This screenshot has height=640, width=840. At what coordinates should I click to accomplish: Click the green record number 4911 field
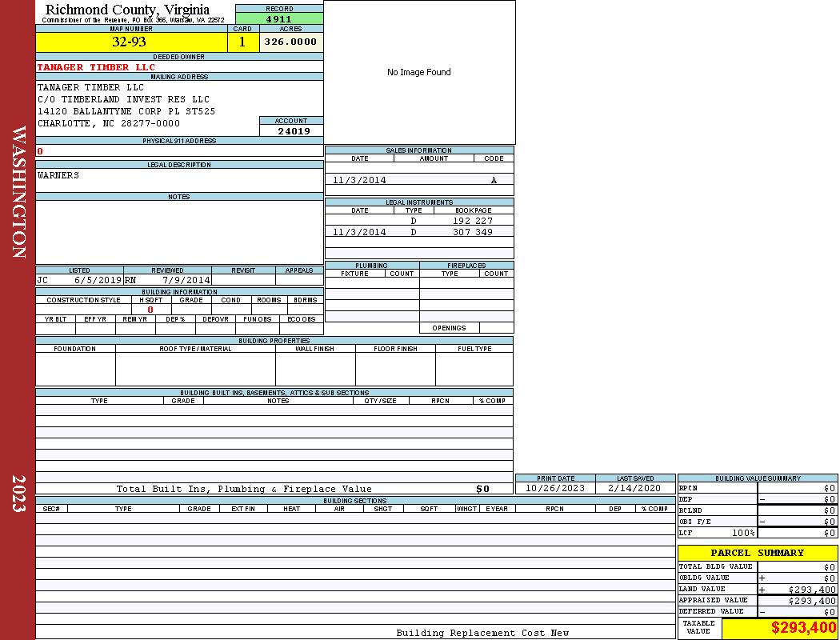[279, 18]
